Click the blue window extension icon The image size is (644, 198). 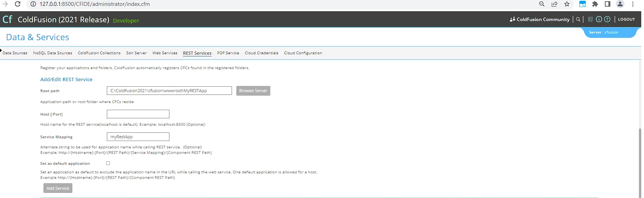pos(583,4)
